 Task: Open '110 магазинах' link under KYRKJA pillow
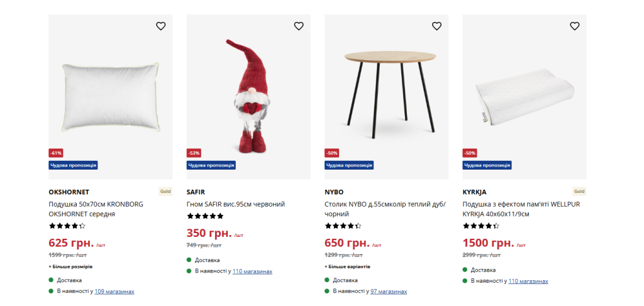point(528,281)
